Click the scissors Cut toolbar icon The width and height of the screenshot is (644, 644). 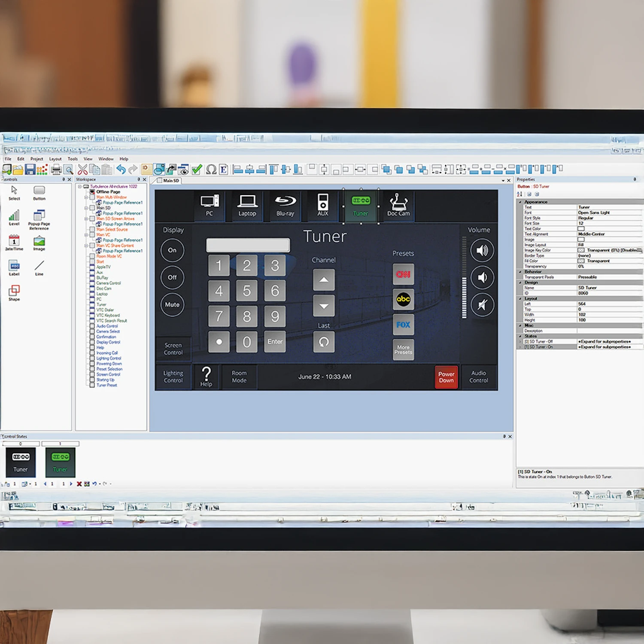tap(83, 170)
